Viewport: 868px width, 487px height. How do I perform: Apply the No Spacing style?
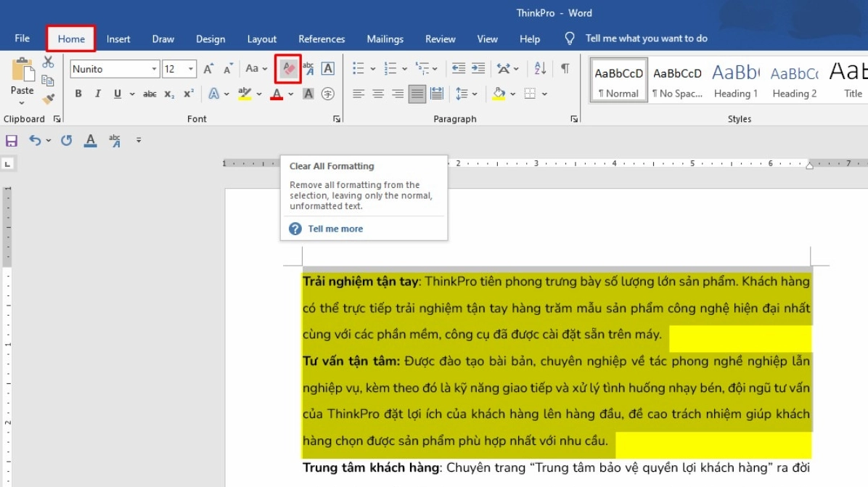(x=677, y=81)
